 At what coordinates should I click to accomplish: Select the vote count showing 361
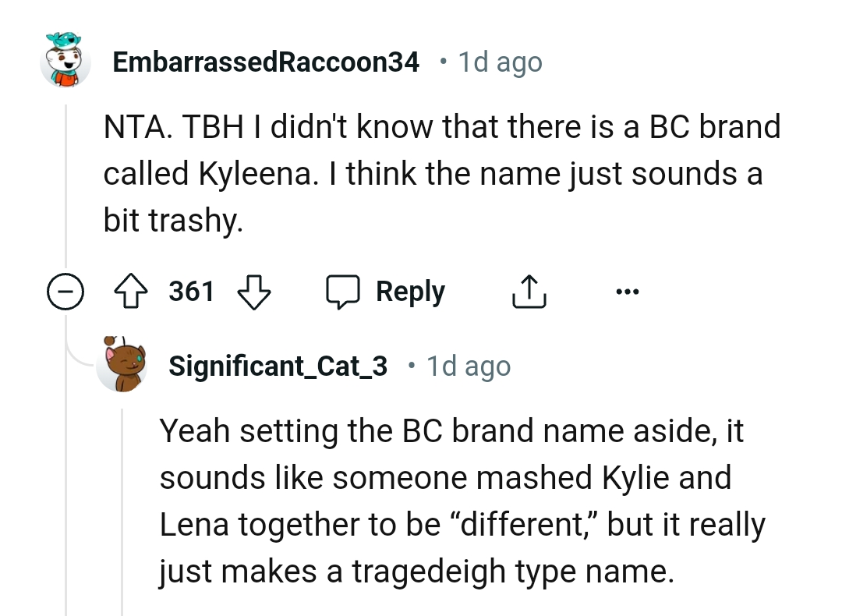[192, 291]
